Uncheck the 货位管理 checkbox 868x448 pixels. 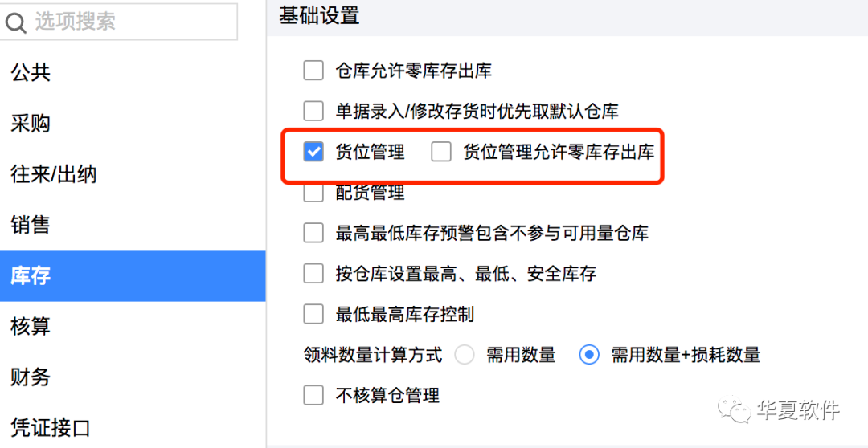(313, 152)
